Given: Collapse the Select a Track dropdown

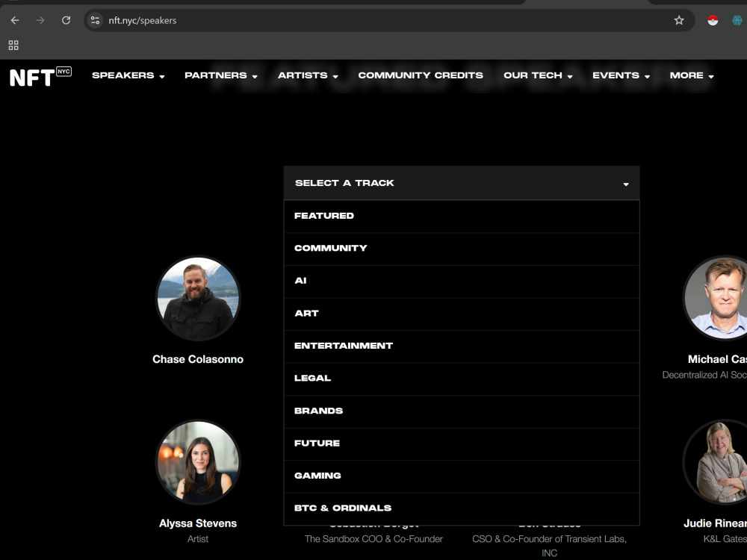Looking at the screenshot, I should pyautogui.click(x=461, y=183).
